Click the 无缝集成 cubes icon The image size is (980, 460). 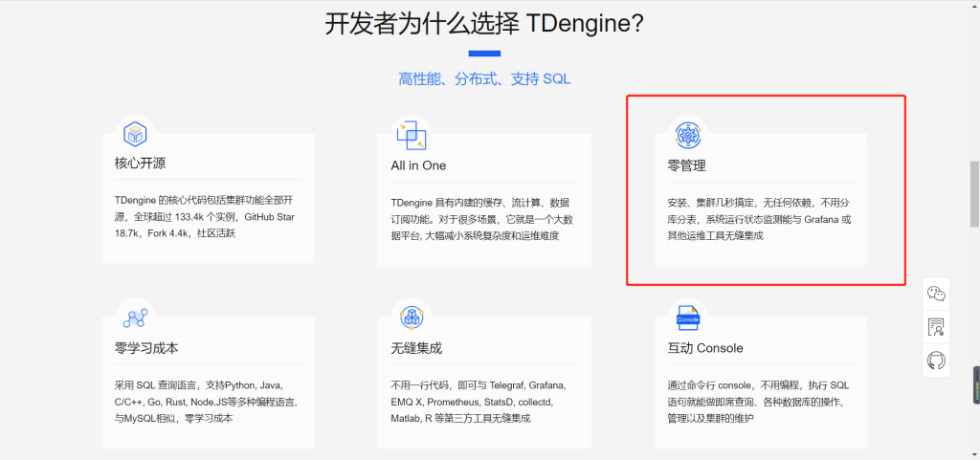click(412, 318)
